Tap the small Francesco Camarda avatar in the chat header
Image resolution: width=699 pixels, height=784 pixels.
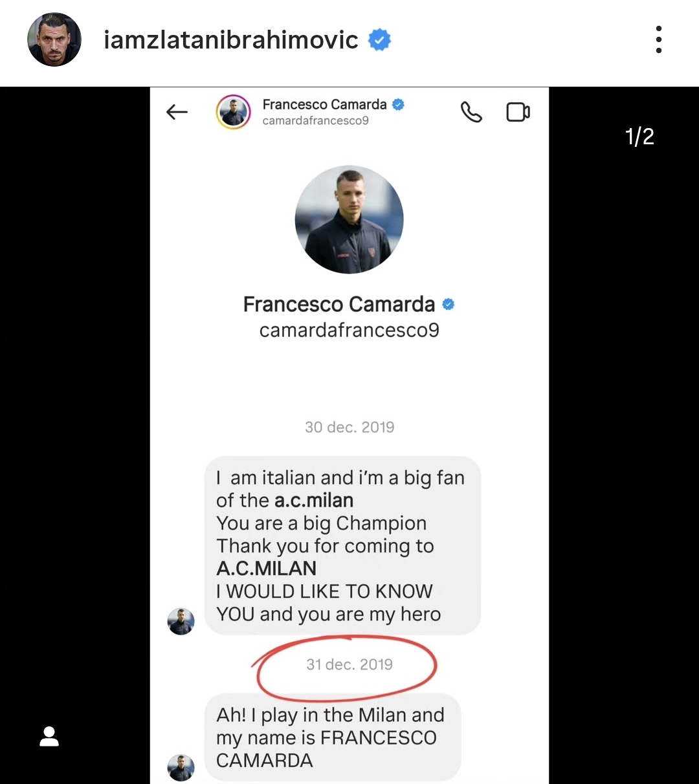[x=233, y=113]
